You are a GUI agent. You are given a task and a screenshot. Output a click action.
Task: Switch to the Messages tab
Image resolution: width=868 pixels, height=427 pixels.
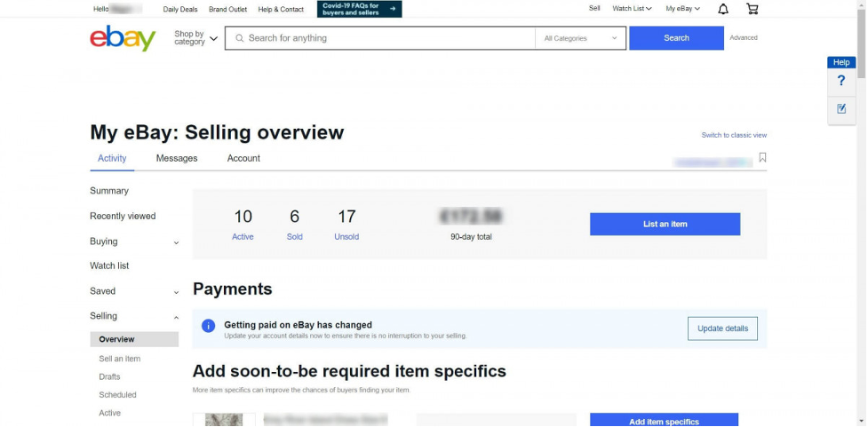177,158
